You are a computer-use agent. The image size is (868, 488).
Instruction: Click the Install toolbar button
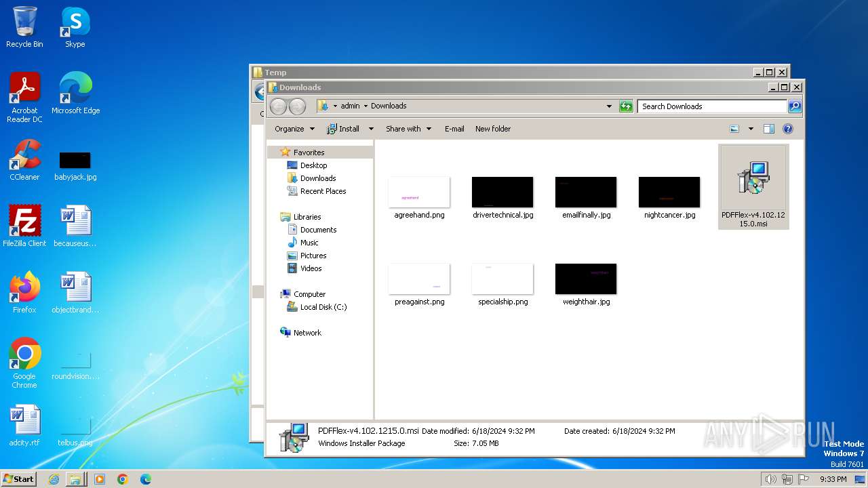[x=344, y=129]
